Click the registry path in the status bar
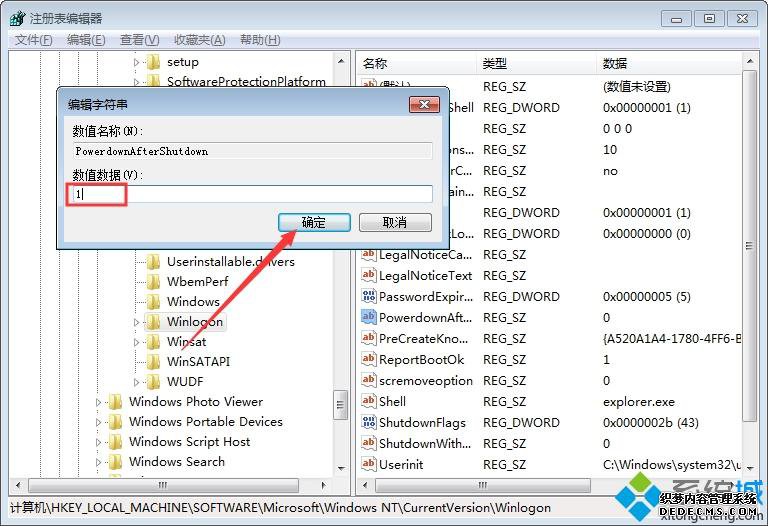 pos(280,508)
